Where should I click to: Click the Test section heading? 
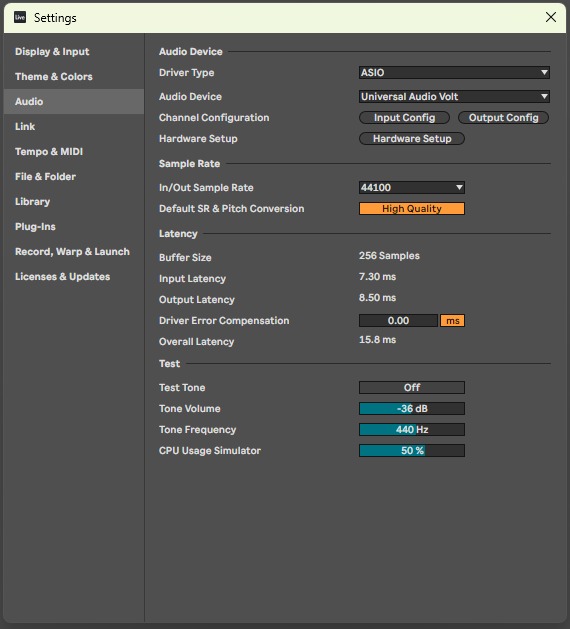pyautogui.click(x=169, y=363)
